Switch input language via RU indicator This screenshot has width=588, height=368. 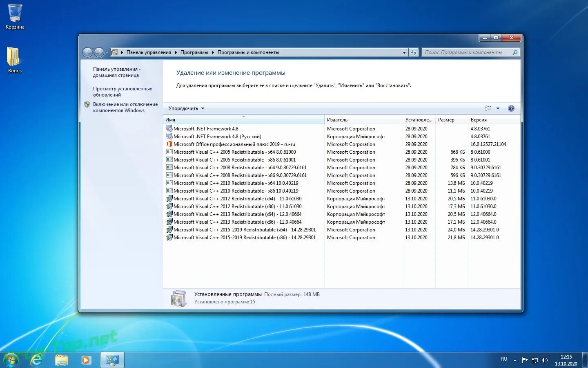[504, 359]
